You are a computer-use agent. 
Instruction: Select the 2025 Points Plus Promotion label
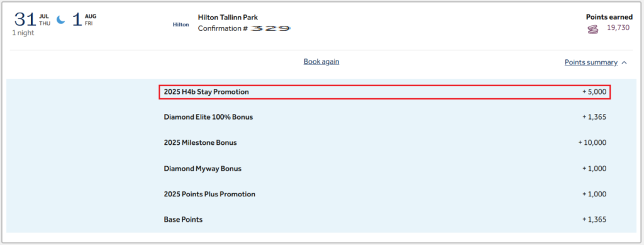209,194
